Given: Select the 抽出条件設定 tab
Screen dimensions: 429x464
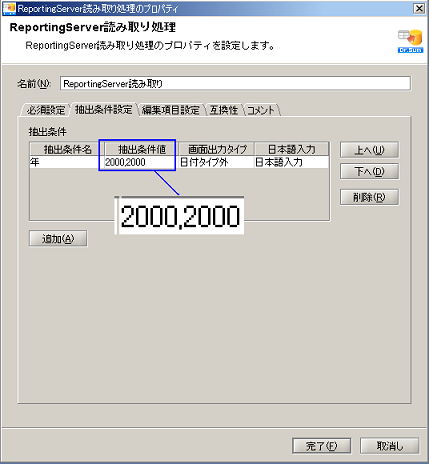Looking at the screenshot, I should [103, 109].
